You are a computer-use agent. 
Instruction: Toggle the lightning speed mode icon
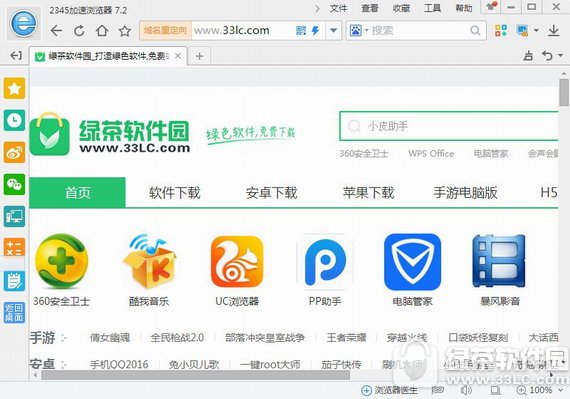(x=315, y=31)
